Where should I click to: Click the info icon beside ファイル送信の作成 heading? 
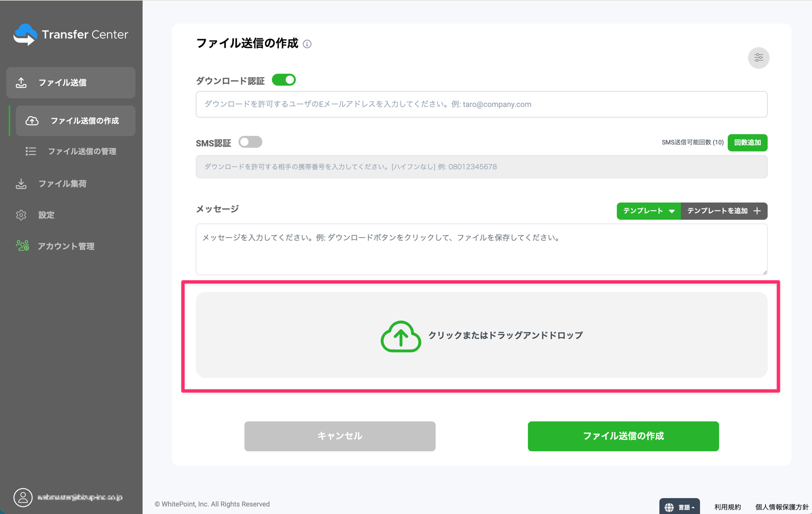pyautogui.click(x=308, y=44)
